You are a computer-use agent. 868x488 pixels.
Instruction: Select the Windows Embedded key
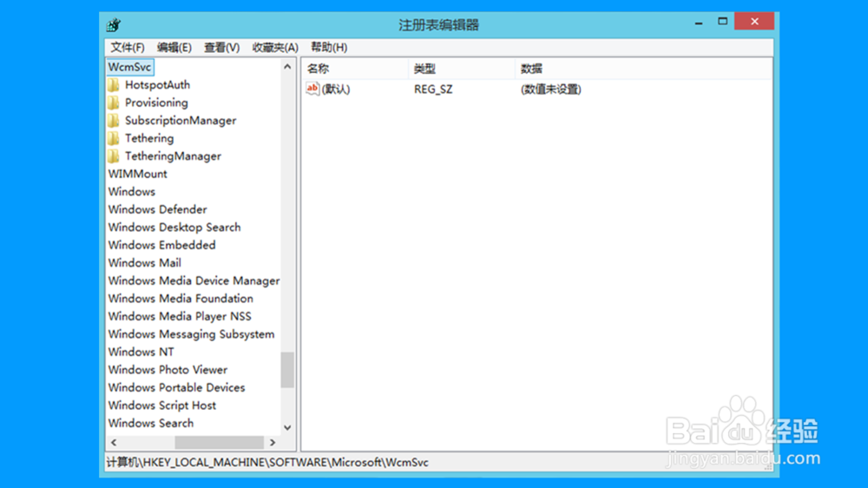(x=161, y=245)
